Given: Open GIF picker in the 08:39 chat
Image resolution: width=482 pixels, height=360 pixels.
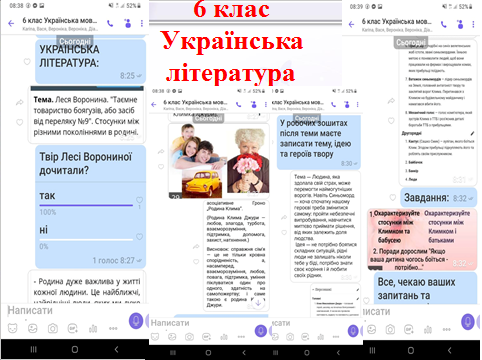Looking at the screenshot, I should click(x=409, y=329).
